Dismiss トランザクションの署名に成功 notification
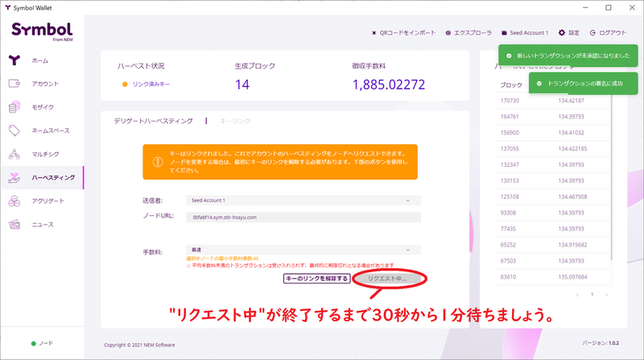Screen dimensions: 644x360 click(583, 84)
